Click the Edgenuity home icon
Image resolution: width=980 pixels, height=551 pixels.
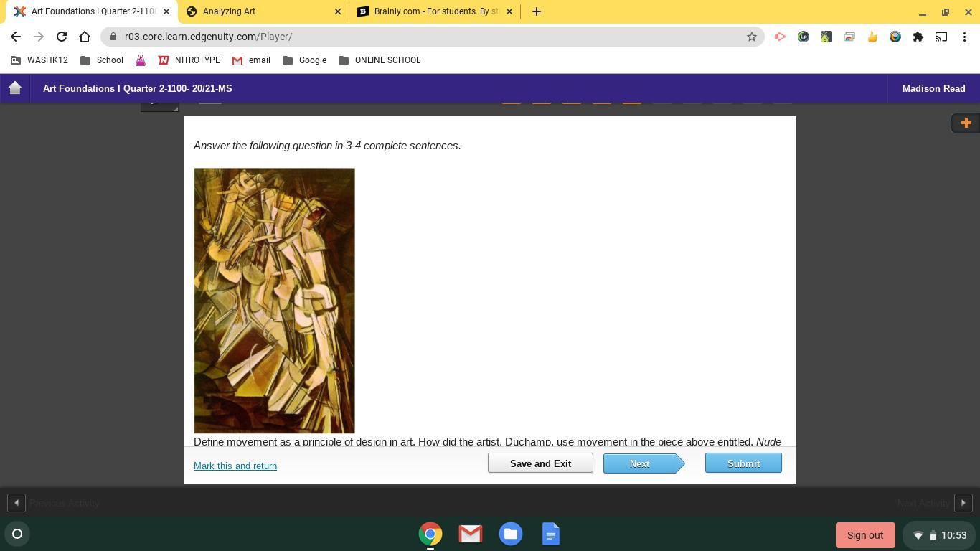pyautogui.click(x=15, y=88)
